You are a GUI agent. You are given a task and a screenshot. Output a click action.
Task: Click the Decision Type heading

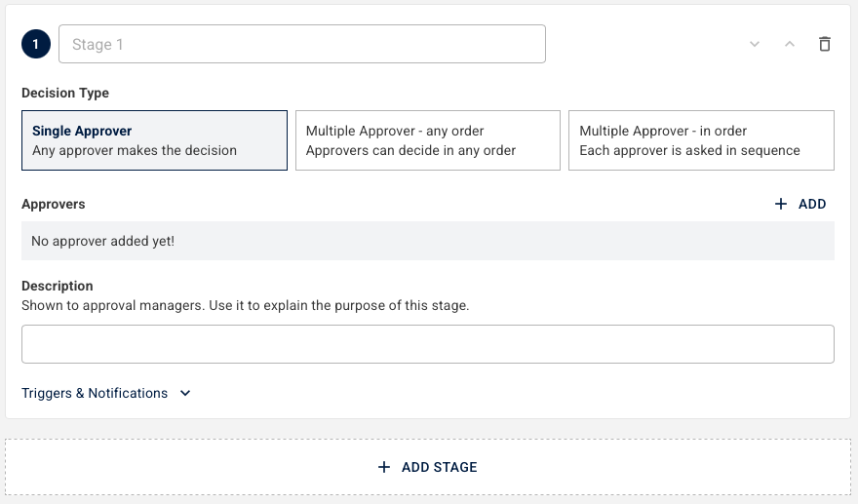(65, 93)
